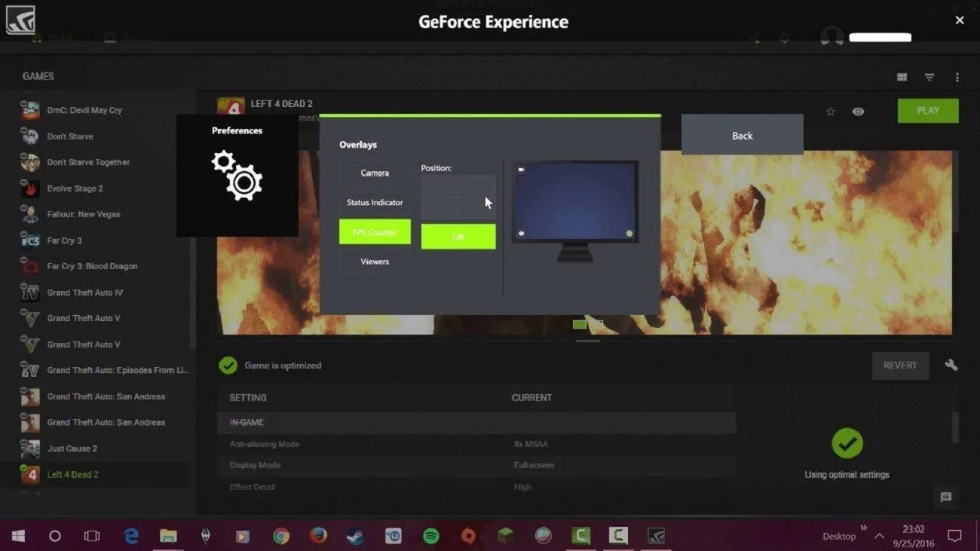
Task: Open custom settings wrench icon
Action: pos(951,365)
